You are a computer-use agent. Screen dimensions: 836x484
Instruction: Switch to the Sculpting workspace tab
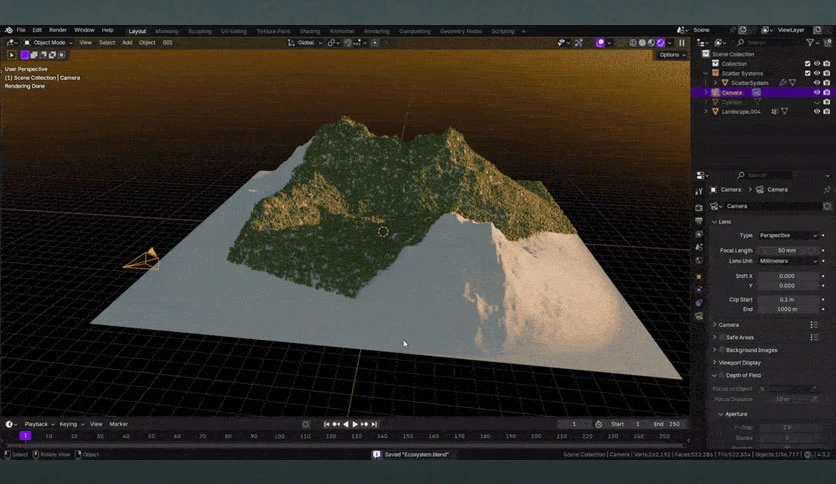pyautogui.click(x=200, y=31)
